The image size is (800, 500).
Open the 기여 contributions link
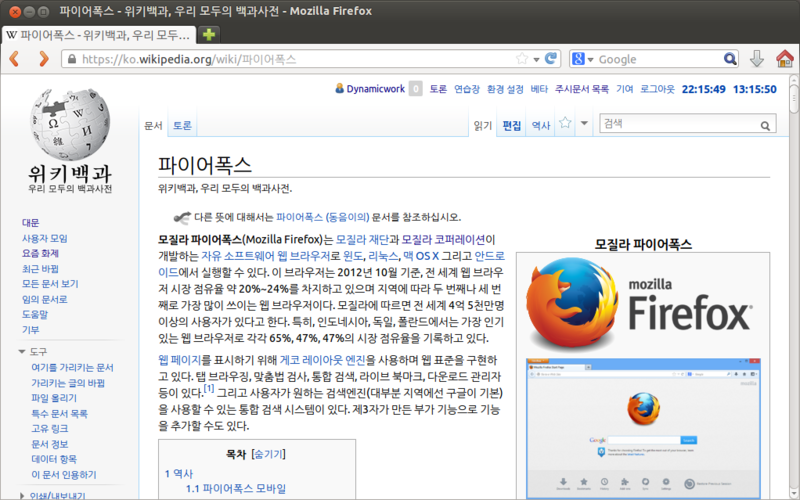click(624, 89)
